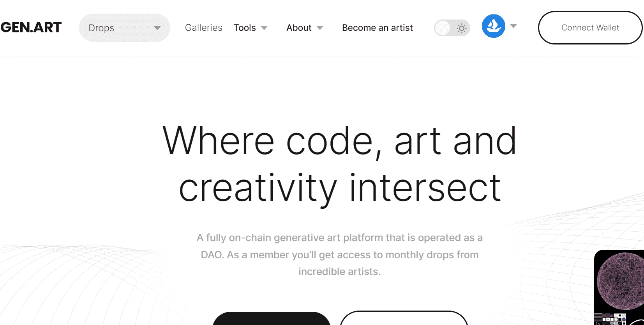Open the About dropdown
Image resolution: width=644 pixels, height=325 pixels.
305,27
